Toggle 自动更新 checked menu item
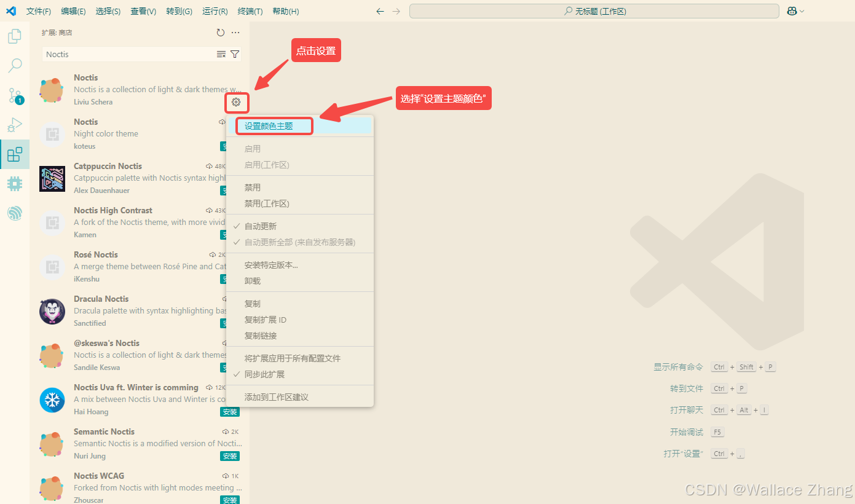 pos(300,226)
